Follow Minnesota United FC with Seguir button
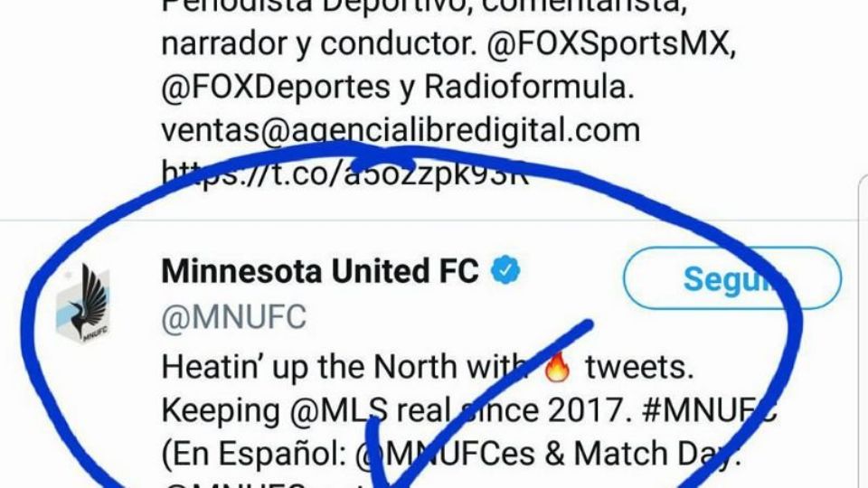The image size is (868, 488). click(731, 278)
